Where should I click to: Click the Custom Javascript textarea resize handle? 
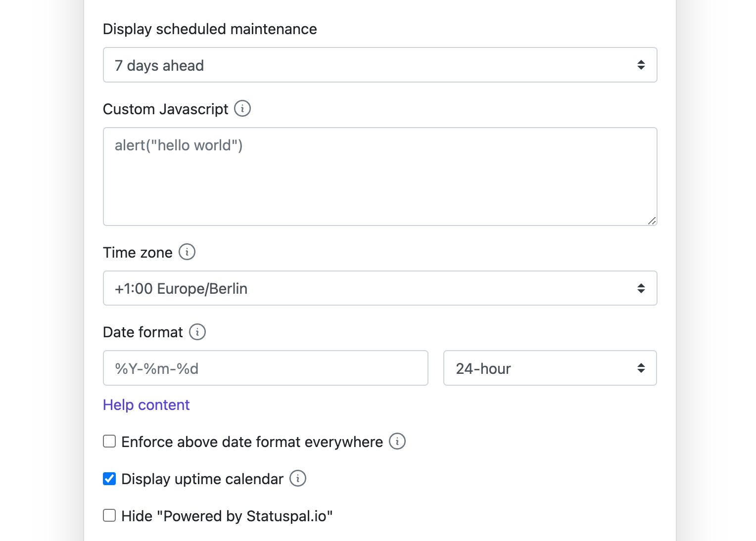(x=652, y=221)
